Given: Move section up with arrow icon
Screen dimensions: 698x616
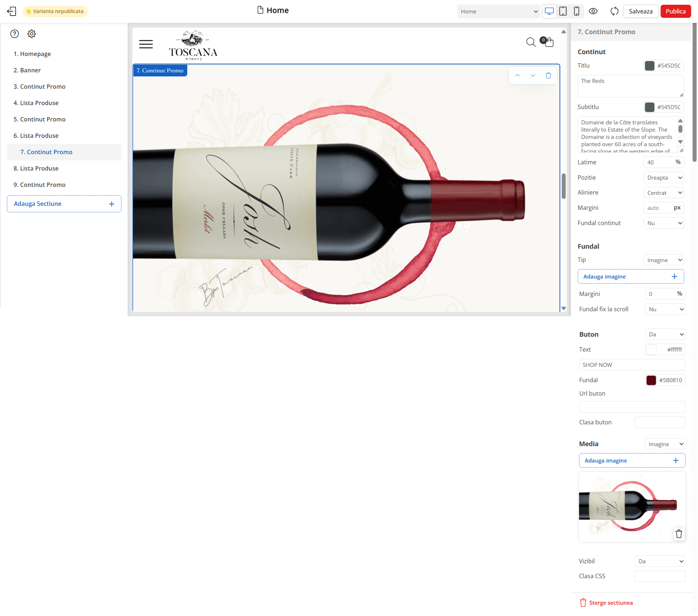Looking at the screenshot, I should 517,76.
